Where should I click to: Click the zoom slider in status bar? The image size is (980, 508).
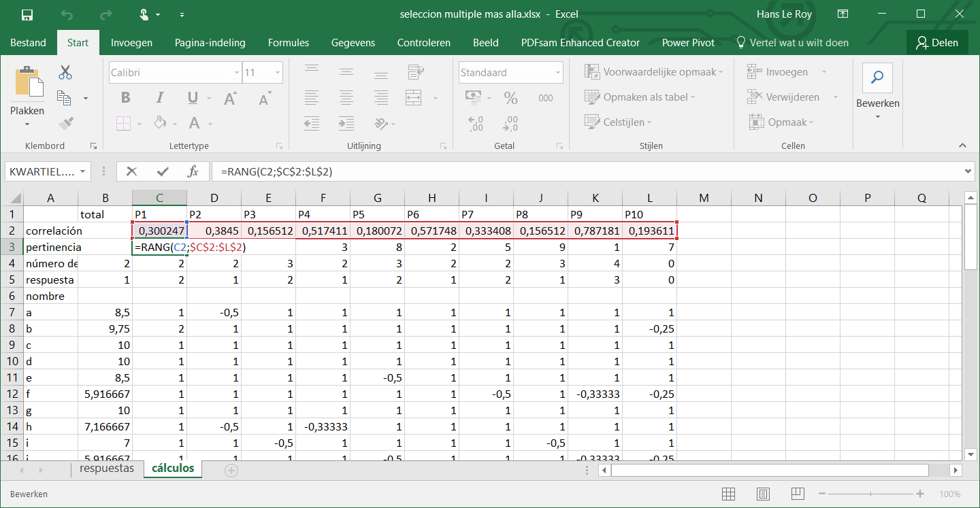click(869, 494)
